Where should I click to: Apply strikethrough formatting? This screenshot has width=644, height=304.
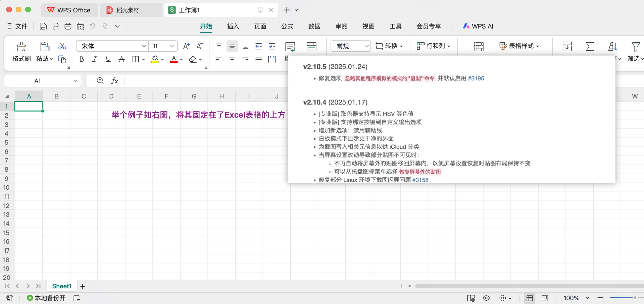[121, 59]
